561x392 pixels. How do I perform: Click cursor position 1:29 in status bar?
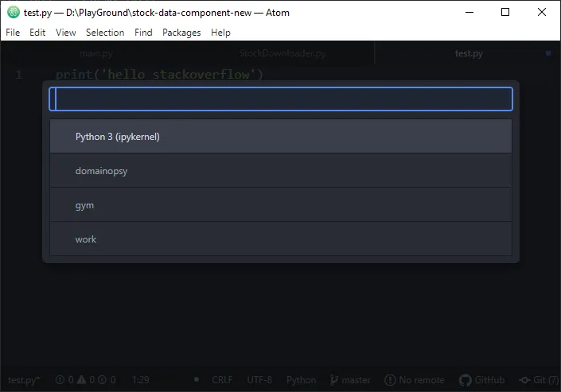(x=140, y=380)
